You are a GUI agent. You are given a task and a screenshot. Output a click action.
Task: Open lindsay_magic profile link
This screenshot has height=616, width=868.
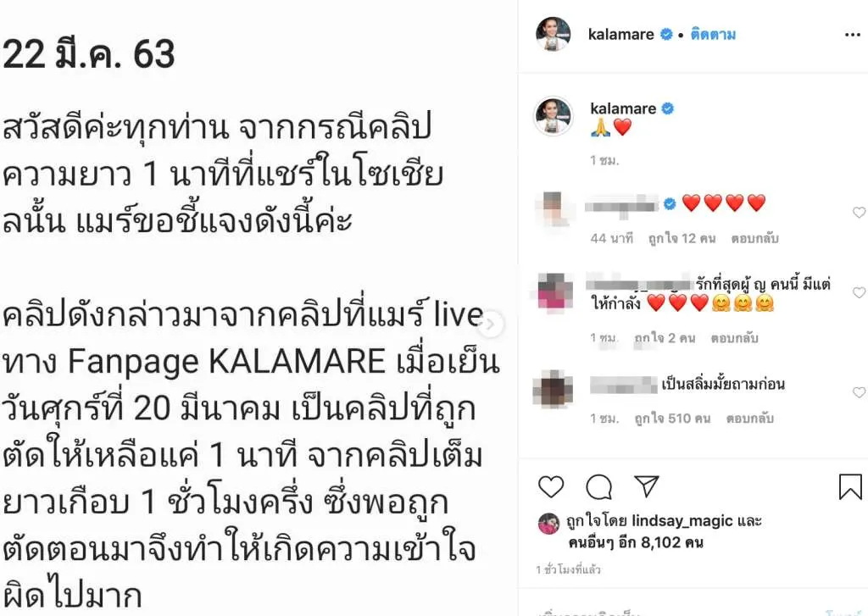tap(682, 521)
